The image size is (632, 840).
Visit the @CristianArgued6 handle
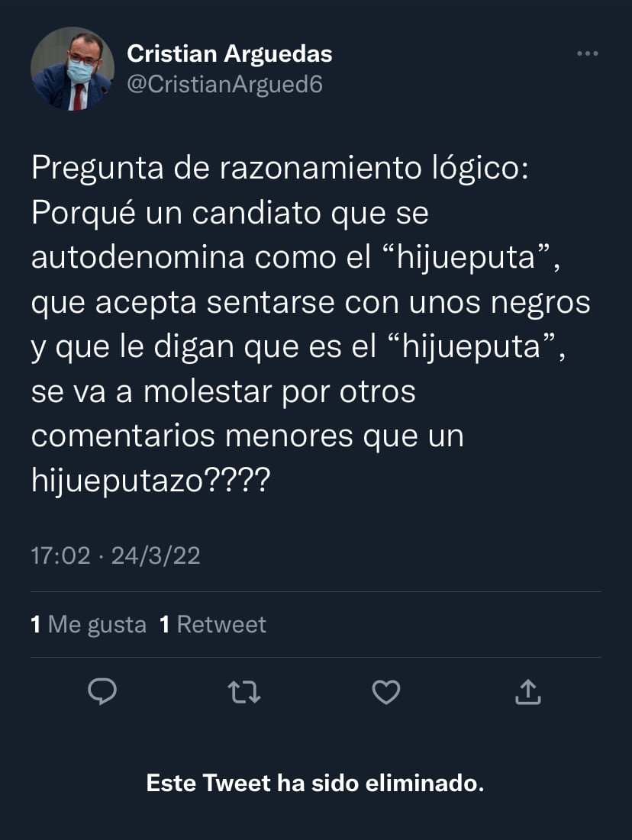click(224, 84)
